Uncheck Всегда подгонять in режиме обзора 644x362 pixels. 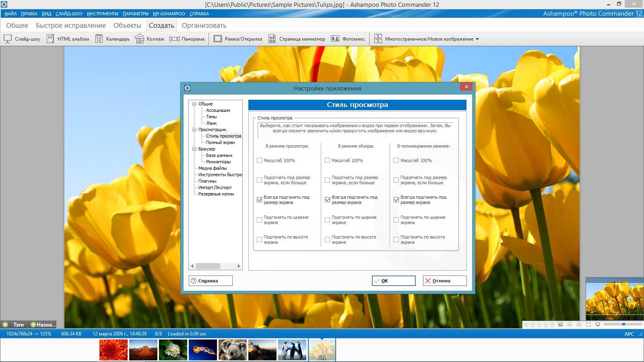[x=328, y=200]
